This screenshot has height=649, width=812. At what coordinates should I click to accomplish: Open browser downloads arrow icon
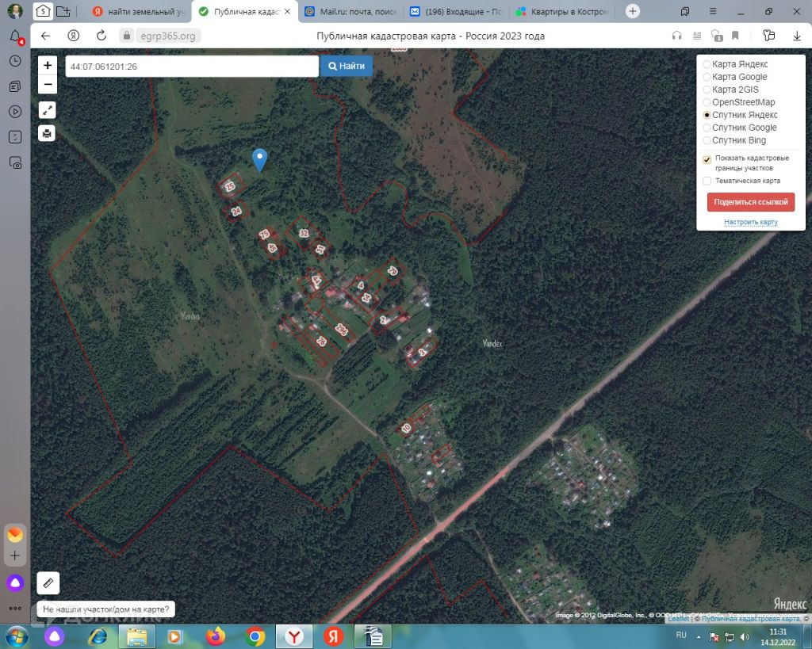point(796,36)
